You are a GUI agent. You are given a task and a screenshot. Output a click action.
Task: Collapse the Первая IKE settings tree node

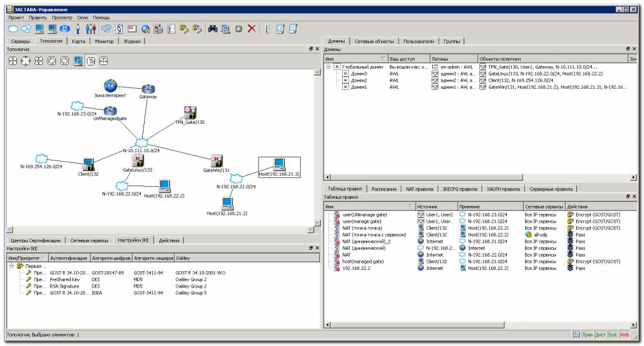(11, 266)
